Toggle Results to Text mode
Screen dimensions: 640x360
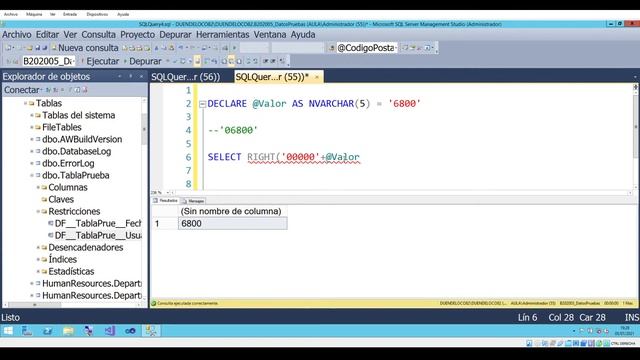(223, 61)
